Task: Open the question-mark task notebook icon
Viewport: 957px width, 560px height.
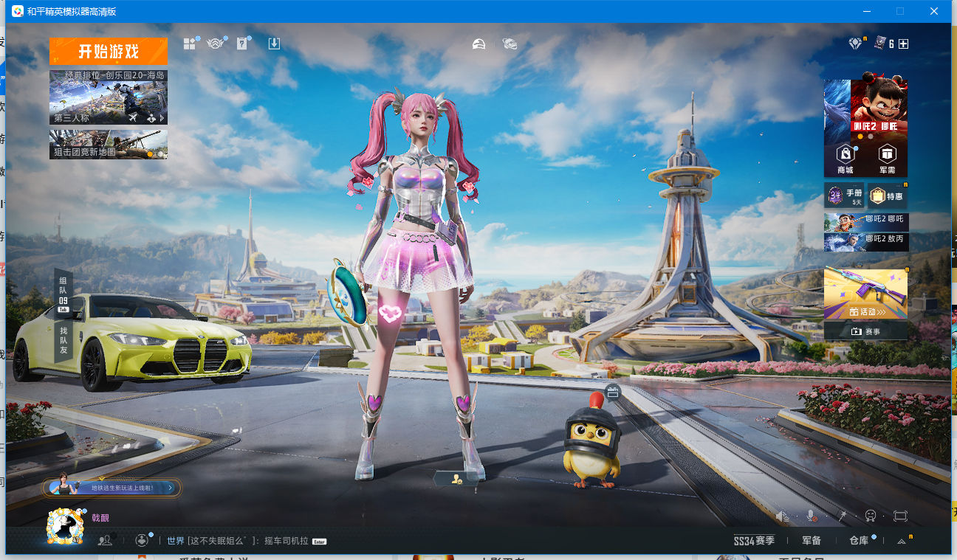Action: [x=241, y=44]
